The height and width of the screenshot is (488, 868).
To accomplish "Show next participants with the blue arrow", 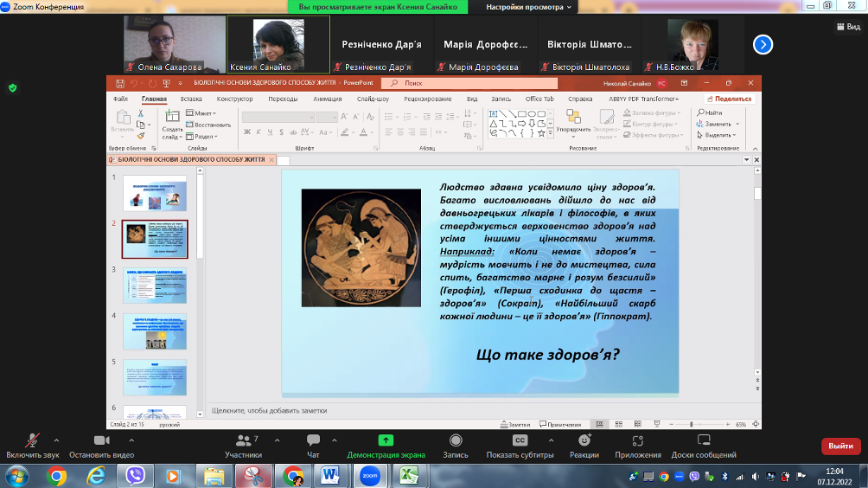I will pos(763,44).
